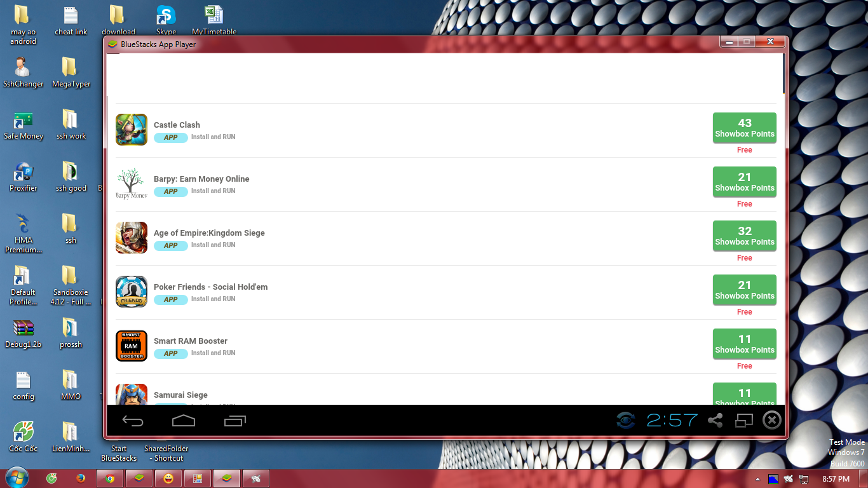Click the 21 Showbox Points button for Barpy
This screenshot has width=868, height=488.
[x=745, y=182]
